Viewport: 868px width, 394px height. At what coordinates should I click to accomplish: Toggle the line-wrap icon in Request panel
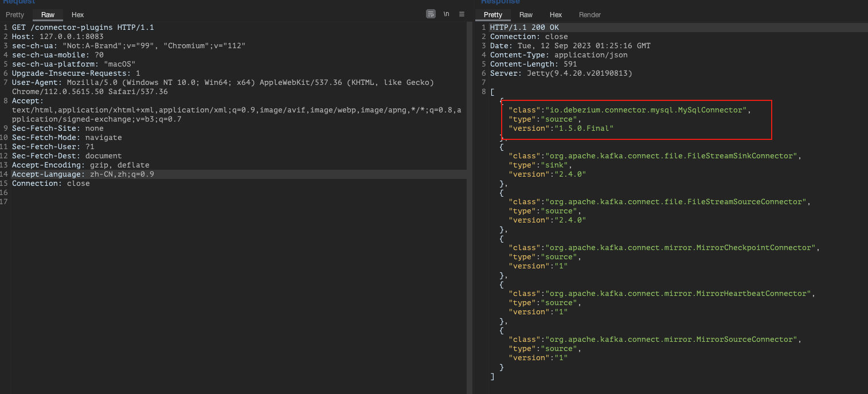coord(431,14)
